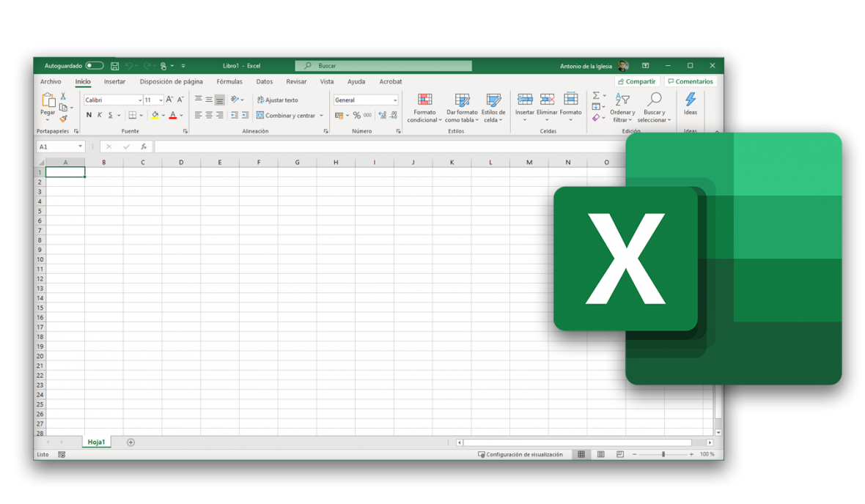Click the Pegar paste icon

tap(48, 100)
